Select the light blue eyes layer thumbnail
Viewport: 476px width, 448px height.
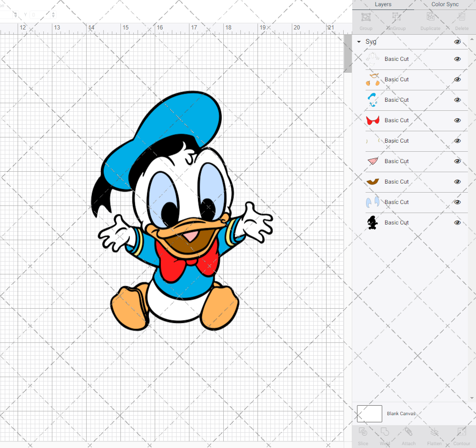373,202
